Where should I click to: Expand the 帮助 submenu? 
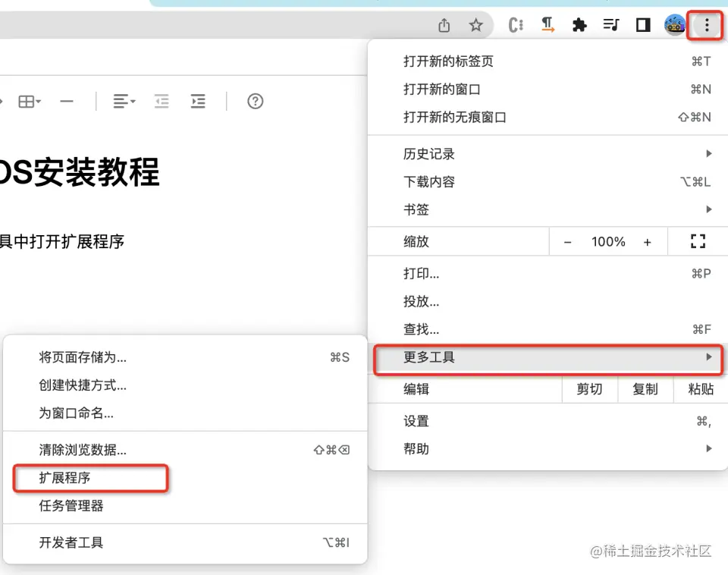pyautogui.click(x=548, y=448)
